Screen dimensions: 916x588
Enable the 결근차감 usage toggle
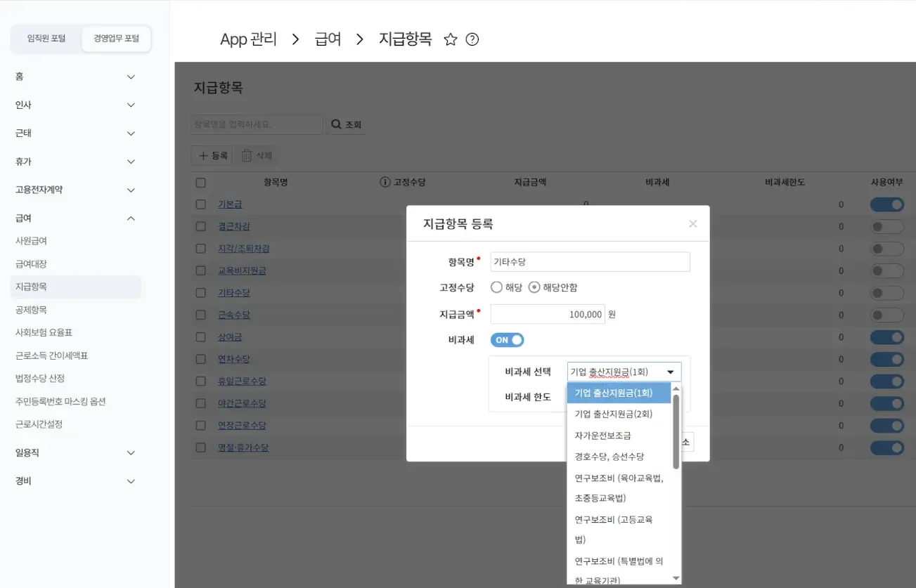887,226
